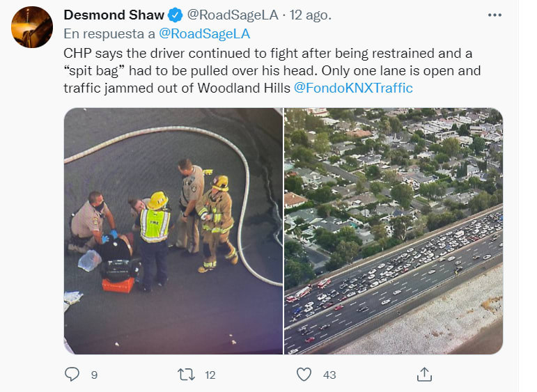
Task: Open the three-dot more options menu
Action: click(x=495, y=15)
